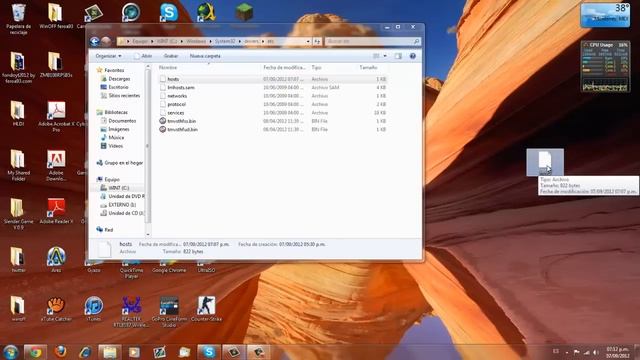This screenshot has width=640, height=360.
Task: Refresh the etc folder view
Action: 318,41
